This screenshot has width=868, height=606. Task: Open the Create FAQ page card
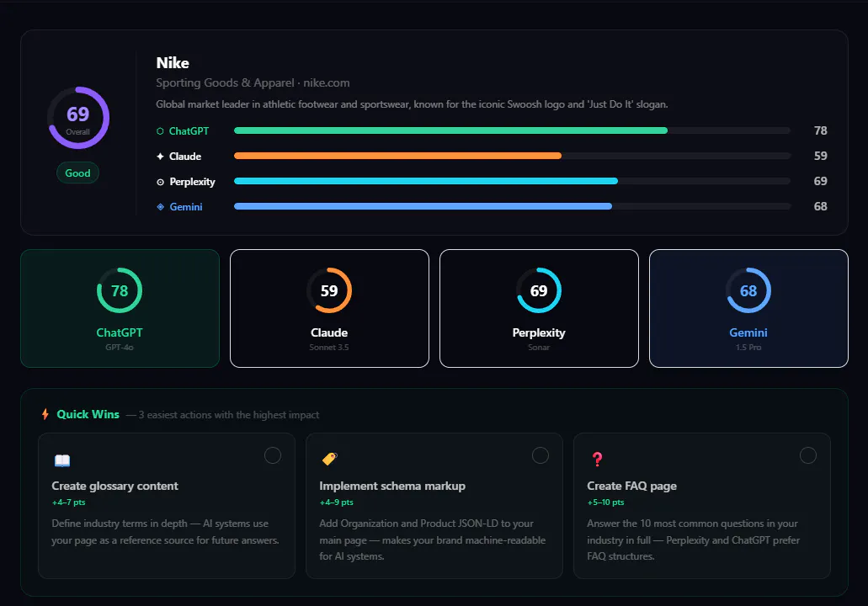click(702, 506)
